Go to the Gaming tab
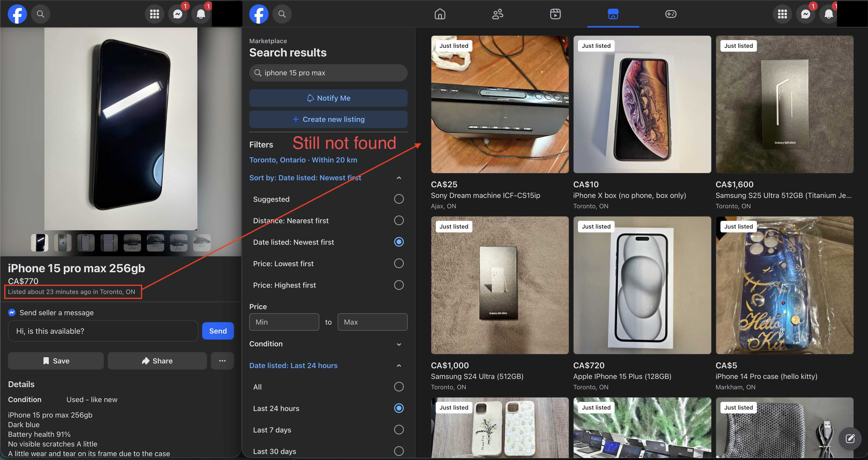The width and height of the screenshot is (868, 460). [670, 14]
